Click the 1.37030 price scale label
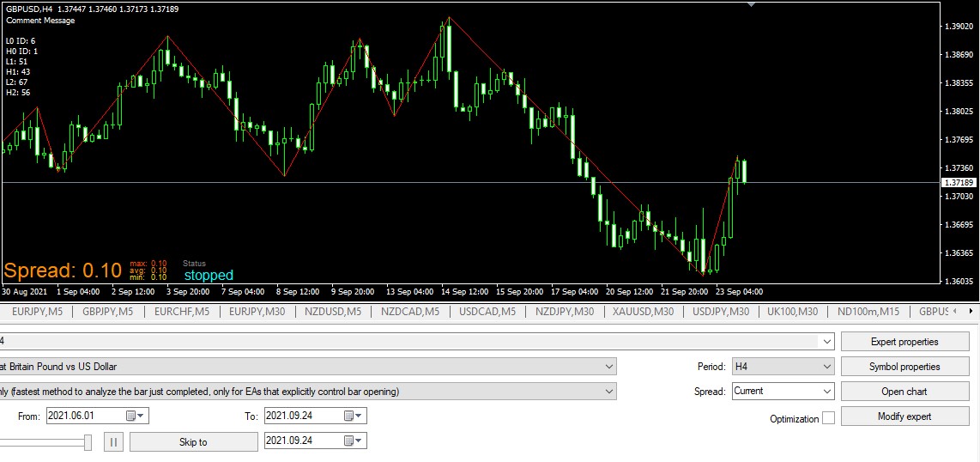Image resolution: width=980 pixels, height=462 pixels. click(960, 197)
